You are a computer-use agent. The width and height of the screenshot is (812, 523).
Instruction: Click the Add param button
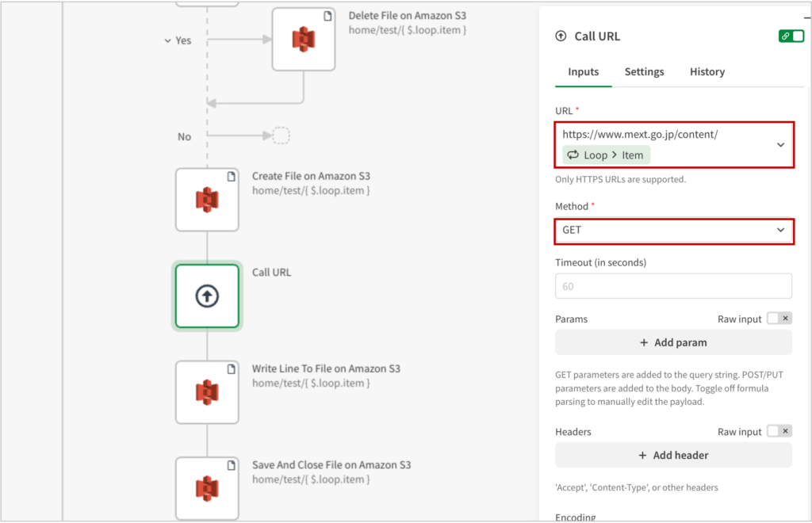point(673,342)
